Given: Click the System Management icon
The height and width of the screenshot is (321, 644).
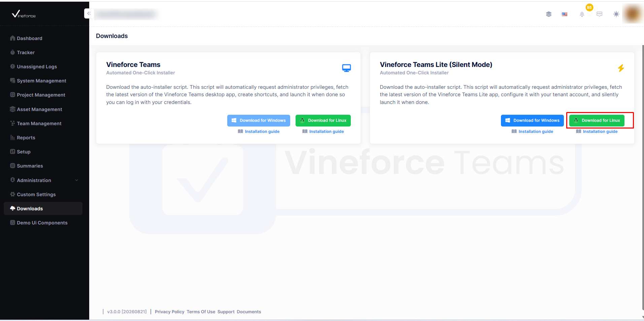Looking at the screenshot, I should [x=12, y=80].
